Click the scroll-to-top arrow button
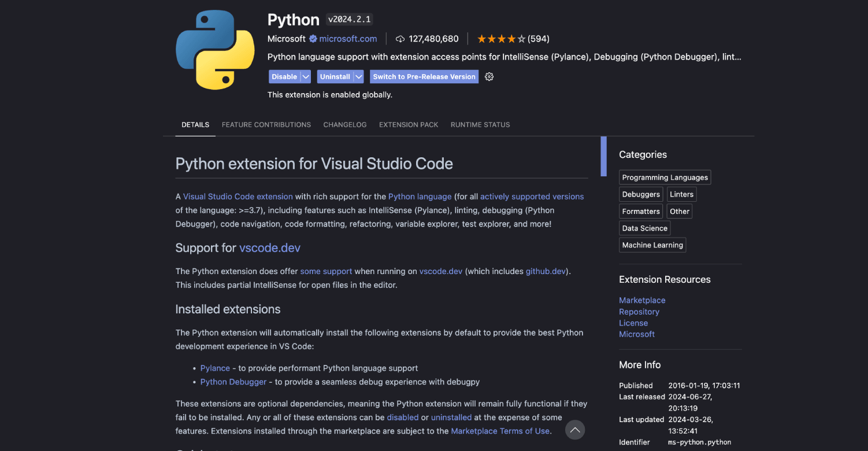 [x=574, y=430]
